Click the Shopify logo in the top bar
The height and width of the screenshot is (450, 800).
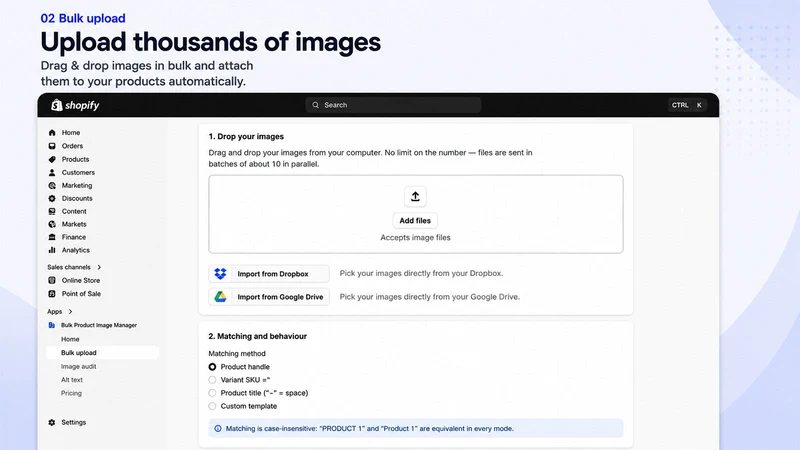pos(75,105)
